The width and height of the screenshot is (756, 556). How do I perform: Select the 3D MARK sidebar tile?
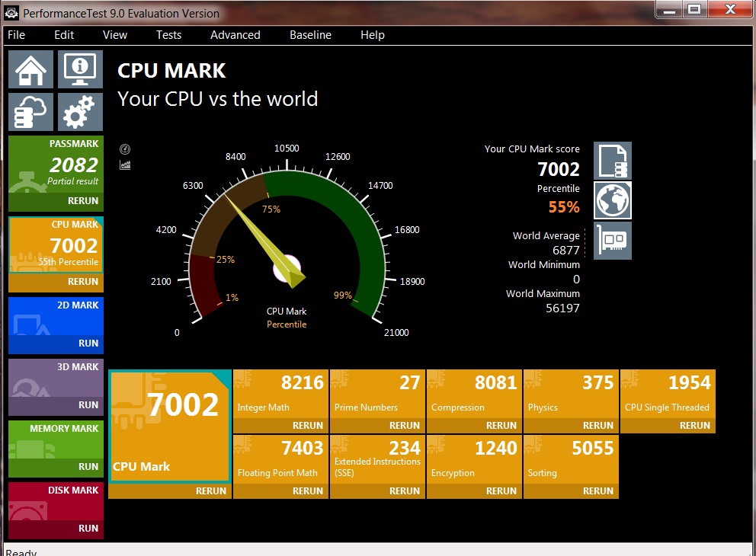tap(56, 378)
